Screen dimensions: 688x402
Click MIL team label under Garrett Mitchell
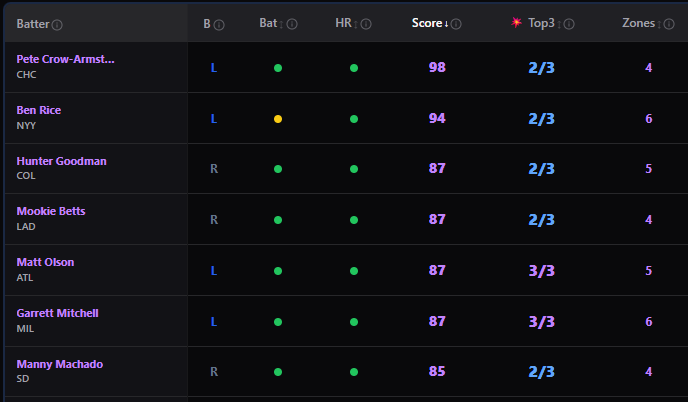(x=25, y=329)
